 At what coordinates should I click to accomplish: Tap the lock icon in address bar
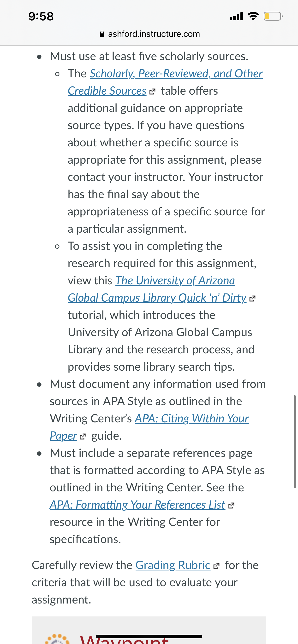102,34
